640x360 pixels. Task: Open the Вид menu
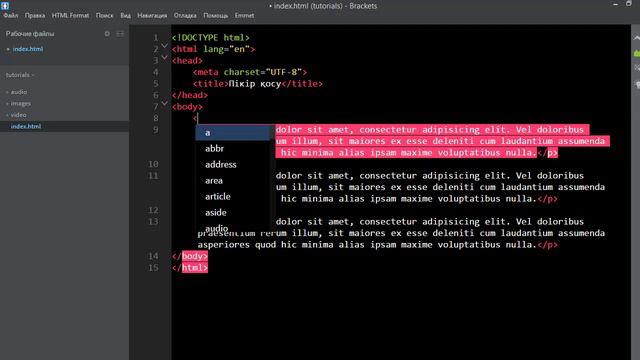[125, 16]
